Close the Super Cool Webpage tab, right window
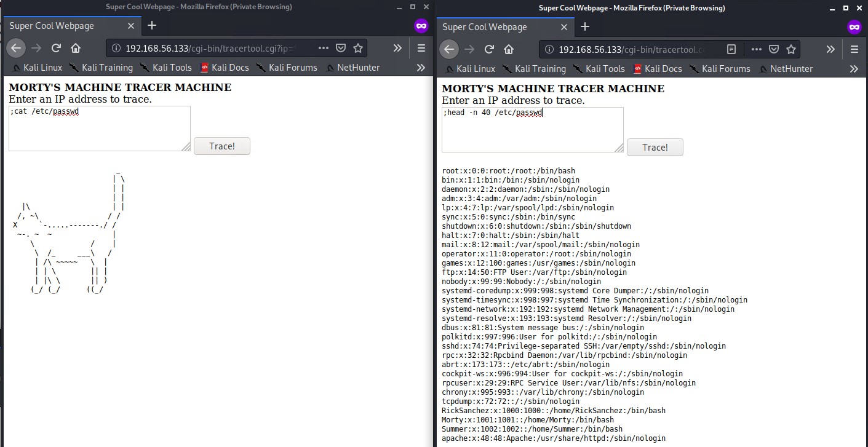 point(564,27)
